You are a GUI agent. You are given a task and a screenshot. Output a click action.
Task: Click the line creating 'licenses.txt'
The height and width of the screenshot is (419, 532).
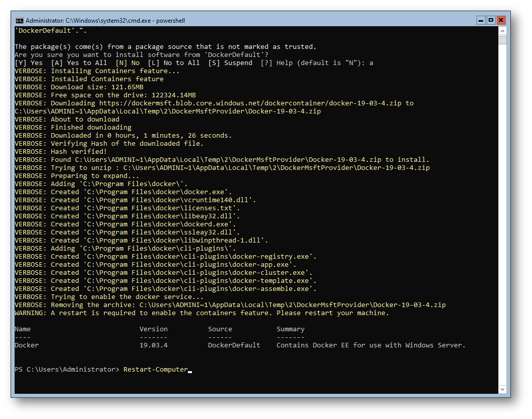pyautogui.click(x=127, y=208)
